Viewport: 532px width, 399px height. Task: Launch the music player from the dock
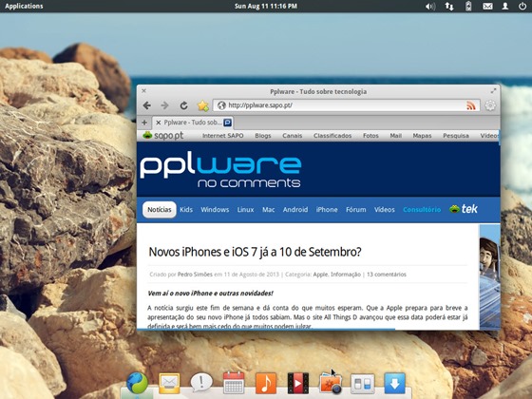266,384
